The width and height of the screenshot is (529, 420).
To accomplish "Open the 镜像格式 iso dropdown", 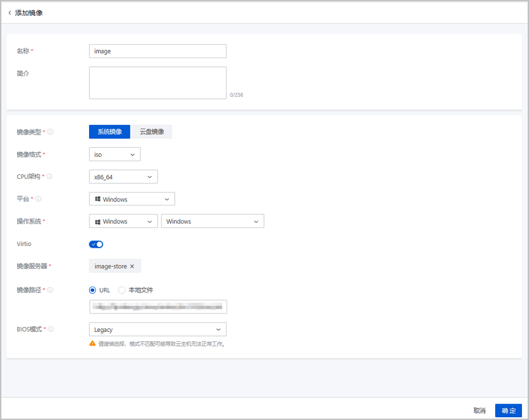I will click(x=115, y=155).
